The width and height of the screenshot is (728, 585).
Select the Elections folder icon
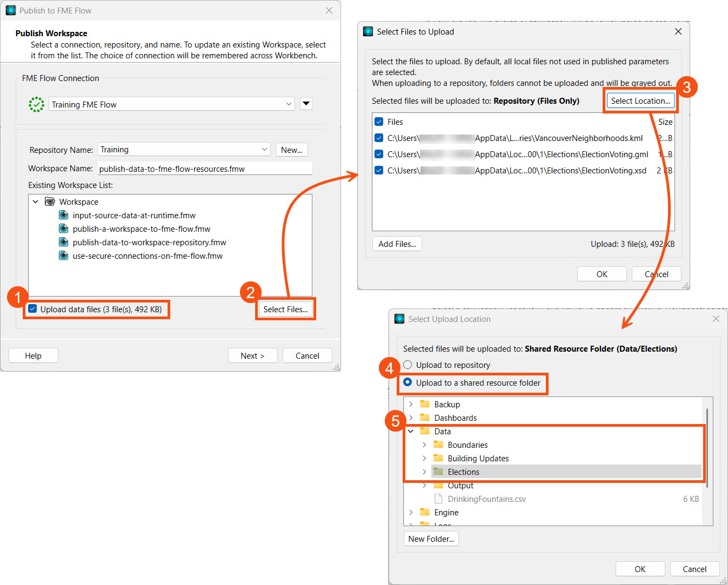438,472
